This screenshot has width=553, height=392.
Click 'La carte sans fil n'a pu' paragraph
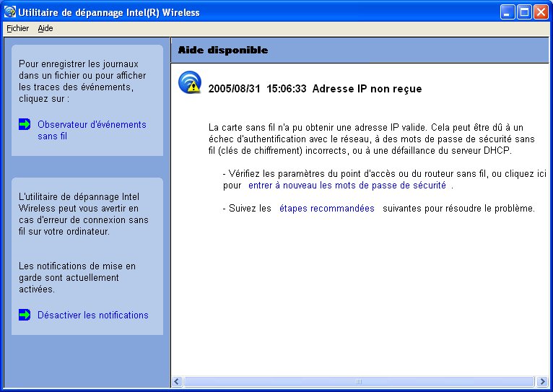[372, 139]
